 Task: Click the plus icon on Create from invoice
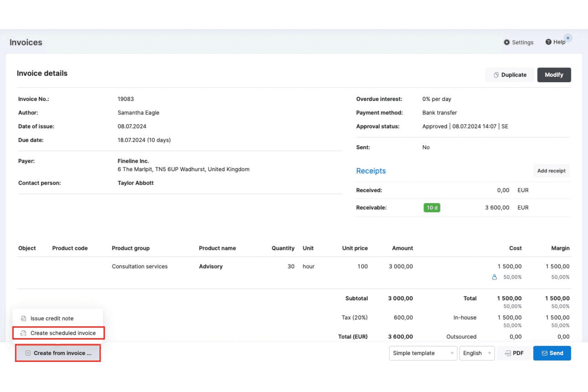point(28,353)
